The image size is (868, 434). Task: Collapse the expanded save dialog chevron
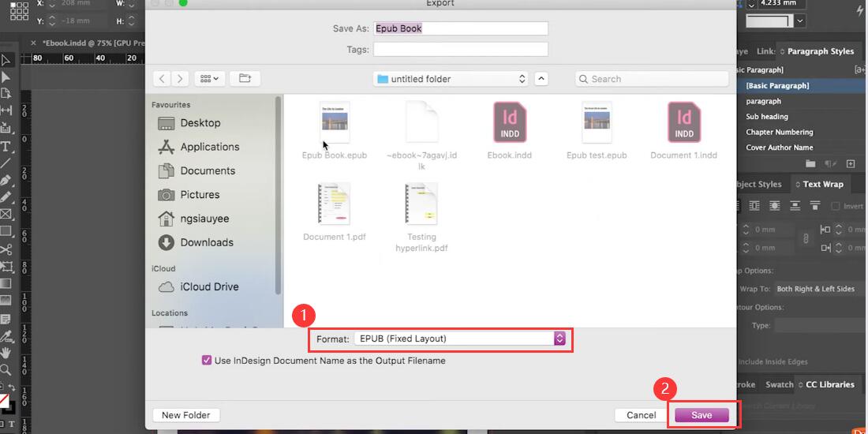pyautogui.click(x=542, y=79)
